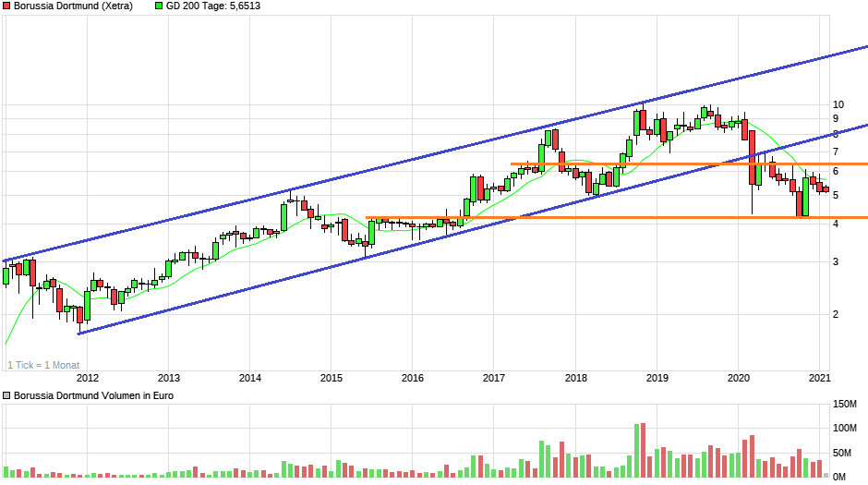Click the price axis value 5
Image resolution: width=868 pixels, height=485 pixels.
(x=836, y=196)
